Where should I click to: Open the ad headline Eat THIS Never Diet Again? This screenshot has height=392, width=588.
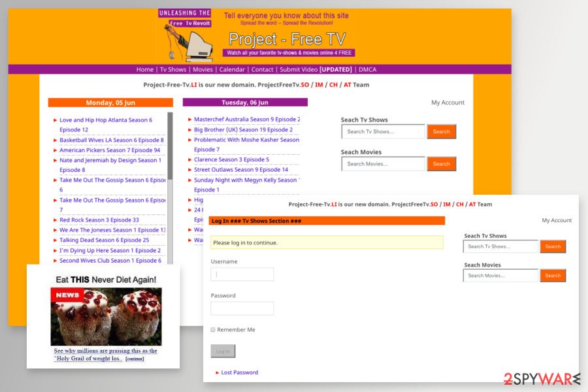click(106, 280)
